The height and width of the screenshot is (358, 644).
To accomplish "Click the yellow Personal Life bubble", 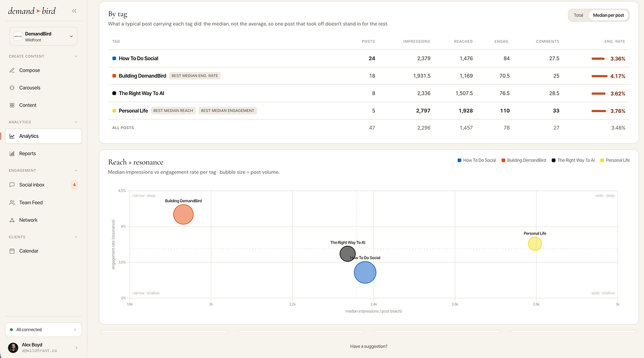I will (x=535, y=244).
